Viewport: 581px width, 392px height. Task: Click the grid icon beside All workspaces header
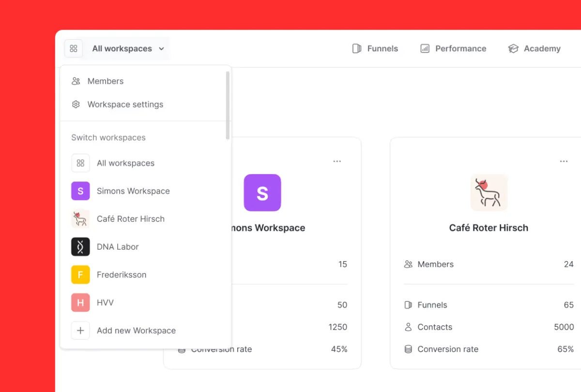click(x=74, y=48)
